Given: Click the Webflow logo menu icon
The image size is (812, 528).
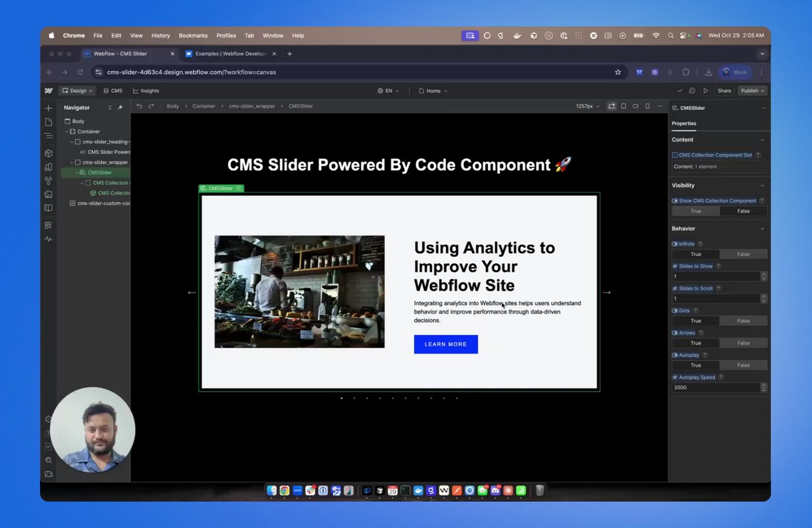Looking at the screenshot, I should click(48, 91).
